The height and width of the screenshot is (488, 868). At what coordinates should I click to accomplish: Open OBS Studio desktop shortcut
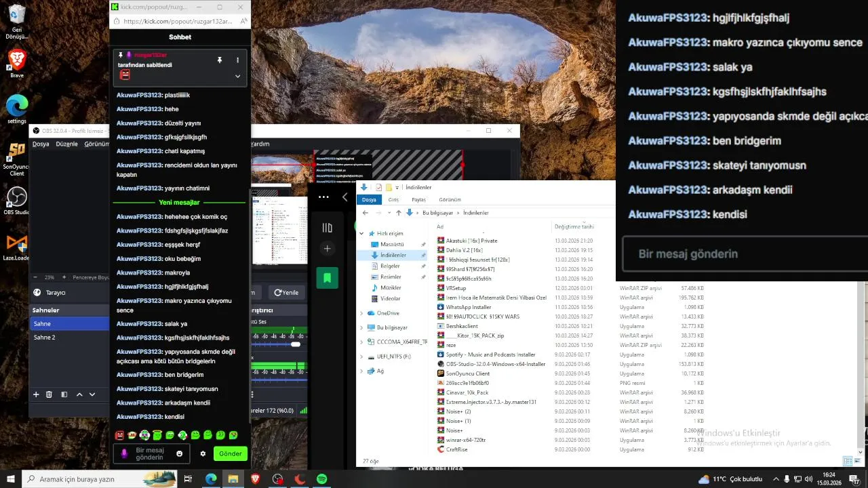click(x=16, y=201)
